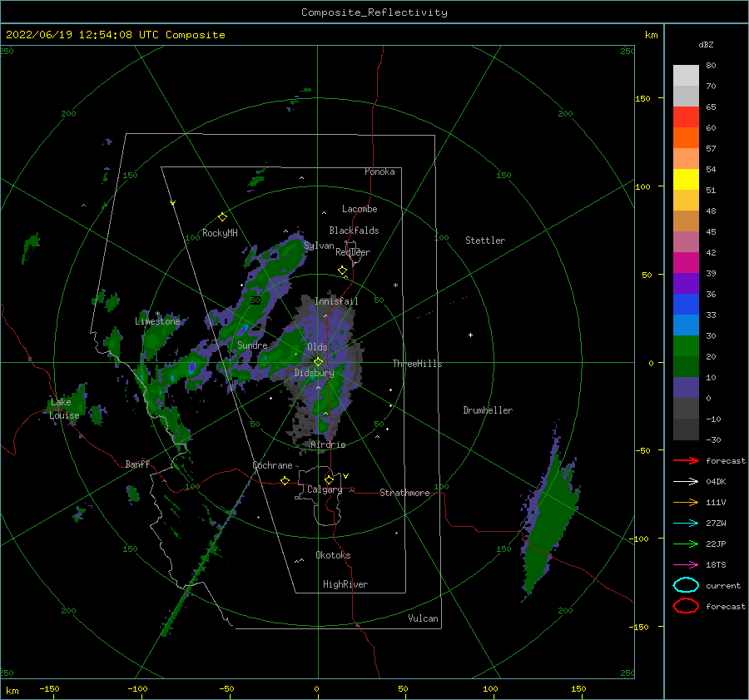Select the blue 36 dBZ color swatch
The width and height of the screenshot is (749, 700).
(x=686, y=305)
